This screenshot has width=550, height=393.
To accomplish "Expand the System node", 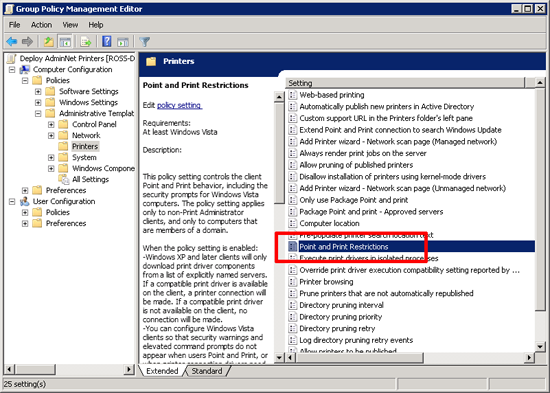I will 51,158.
